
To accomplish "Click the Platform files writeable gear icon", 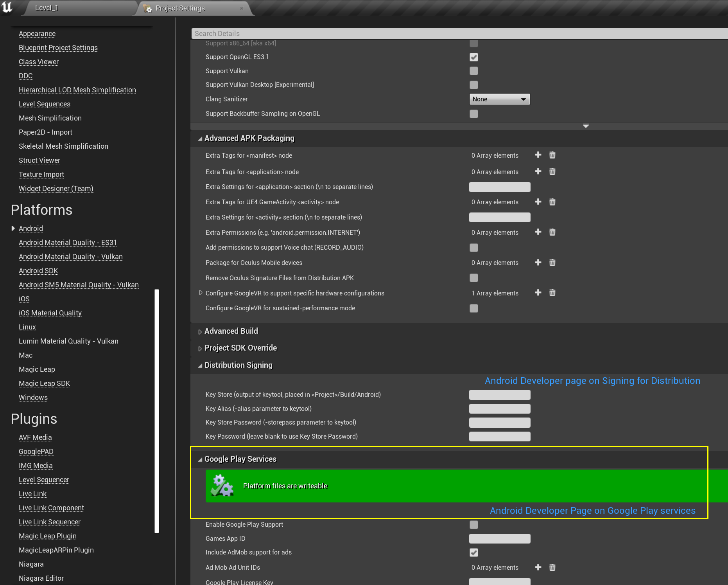I will pyautogui.click(x=222, y=486).
